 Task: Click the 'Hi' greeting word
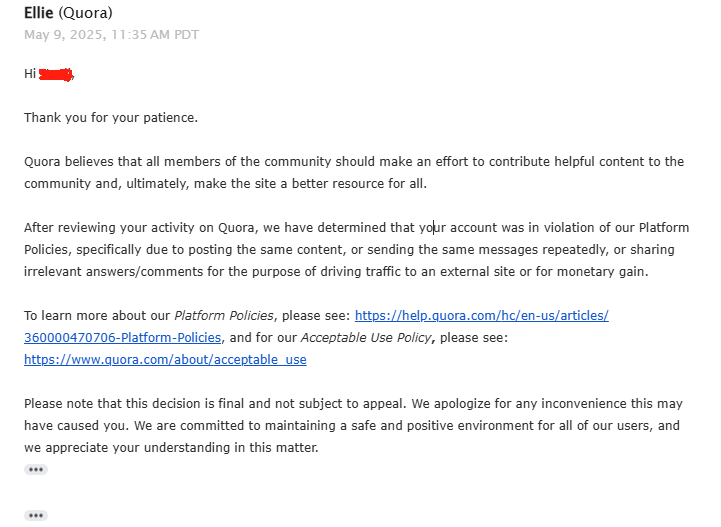point(30,74)
